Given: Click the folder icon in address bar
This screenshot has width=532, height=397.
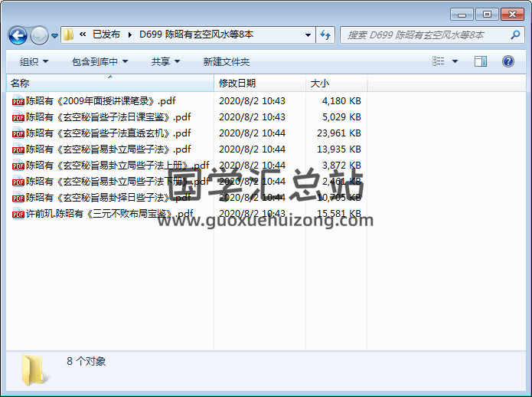Looking at the screenshot, I should click(69, 34).
